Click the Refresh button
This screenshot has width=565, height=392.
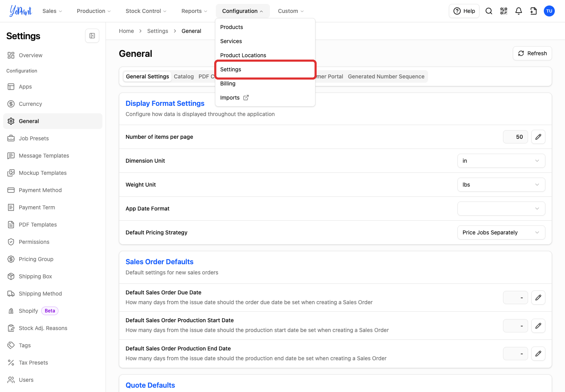tap(532, 53)
